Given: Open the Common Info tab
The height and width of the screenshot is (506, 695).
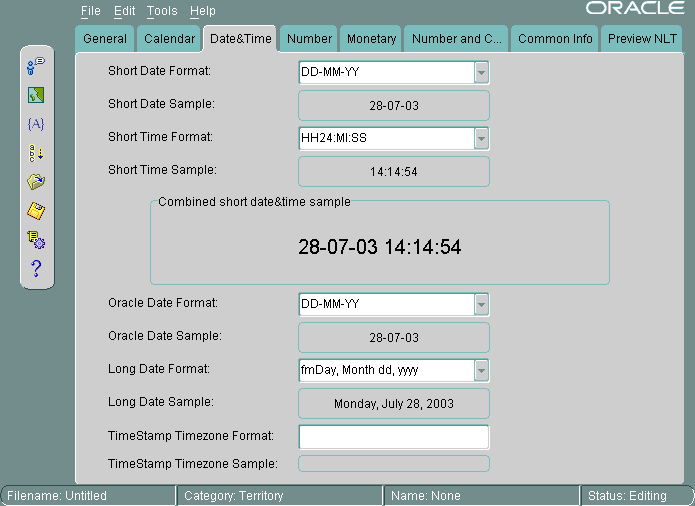Looking at the screenshot, I should pos(555,39).
